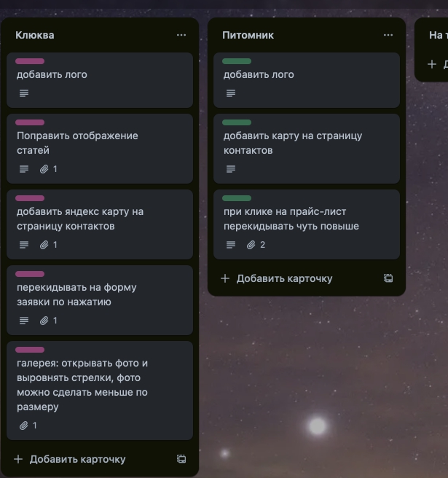Click description icon on добавить карту card
The height and width of the screenshot is (478, 448).
click(x=231, y=169)
